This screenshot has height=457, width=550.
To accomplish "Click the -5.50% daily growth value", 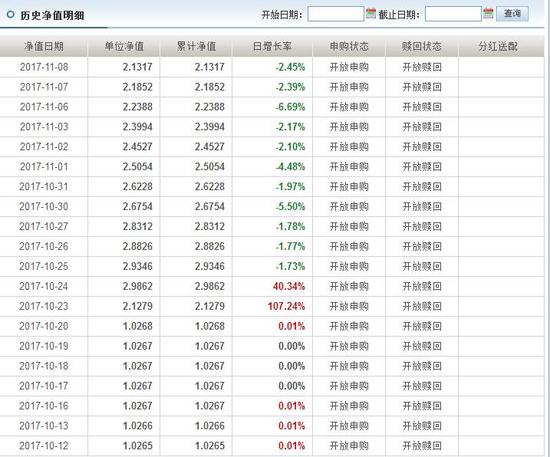I will coord(290,206).
